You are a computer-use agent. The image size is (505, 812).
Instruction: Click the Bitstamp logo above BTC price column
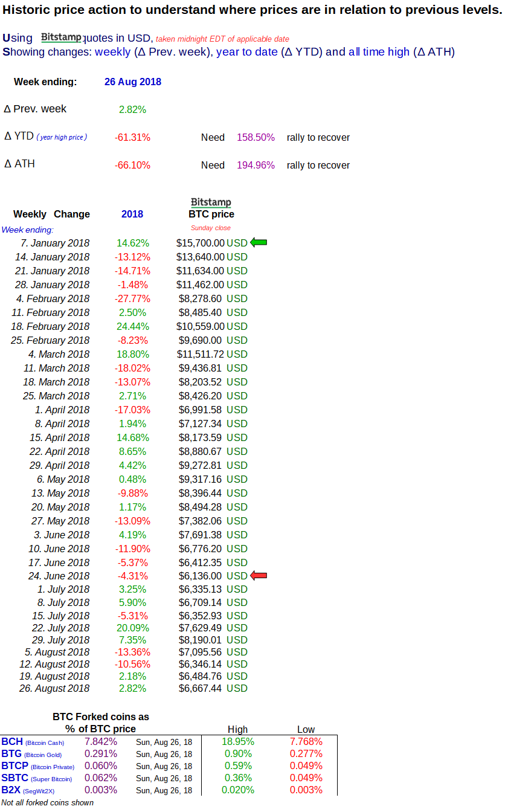tap(211, 202)
